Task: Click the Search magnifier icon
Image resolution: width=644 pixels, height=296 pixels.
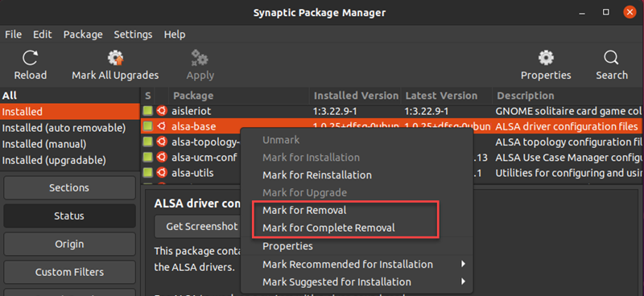Action: 612,58
